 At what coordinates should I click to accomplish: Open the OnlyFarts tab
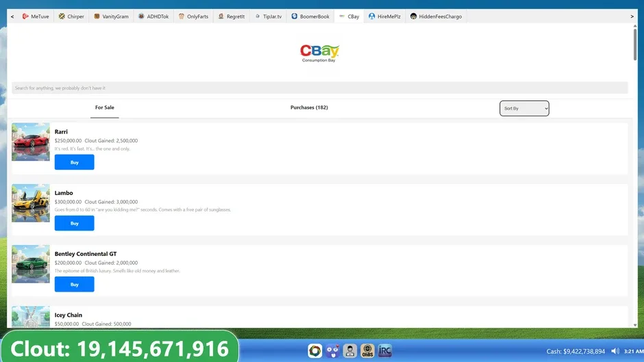193,16
